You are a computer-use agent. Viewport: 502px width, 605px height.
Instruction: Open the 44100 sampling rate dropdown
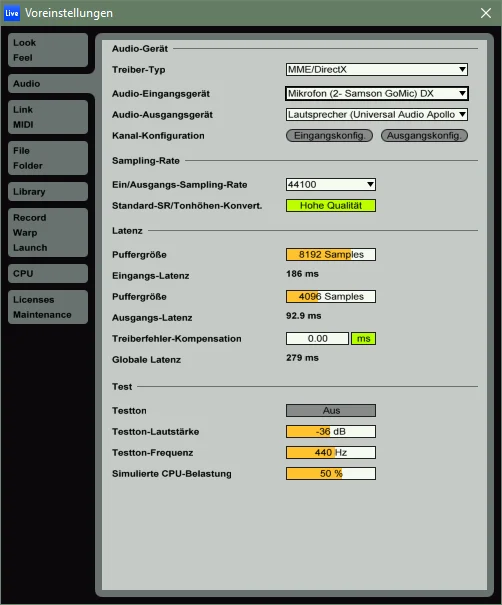(331, 184)
